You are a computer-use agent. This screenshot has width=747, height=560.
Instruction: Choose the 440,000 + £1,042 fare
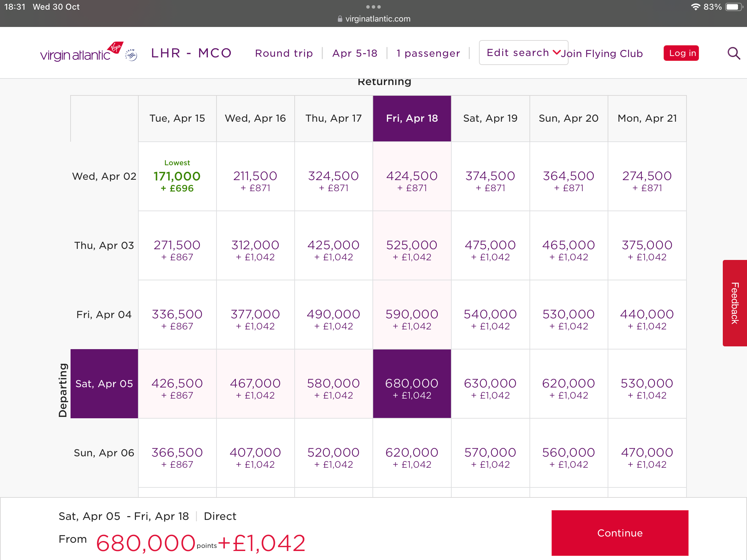click(x=647, y=315)
